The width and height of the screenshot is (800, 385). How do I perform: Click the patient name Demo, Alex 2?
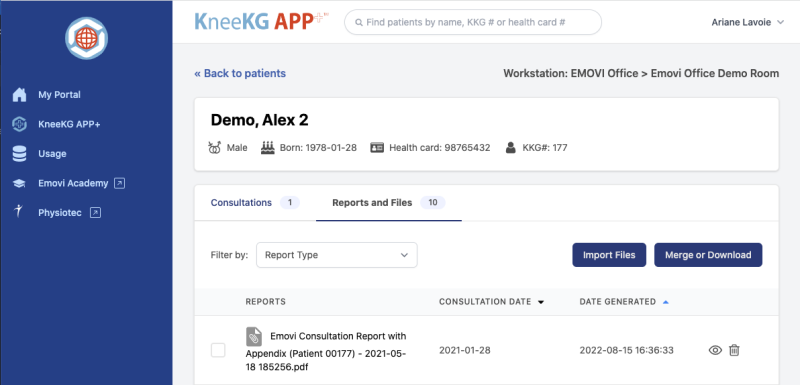259,120
